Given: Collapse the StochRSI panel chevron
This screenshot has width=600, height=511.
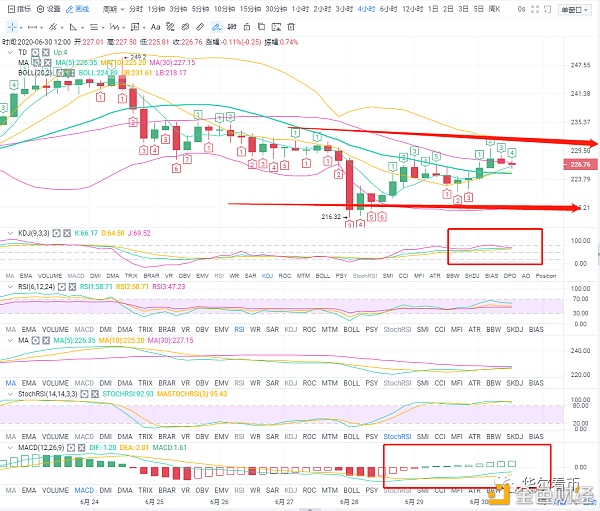Looking at the screenshot, I should click(10, 394).
